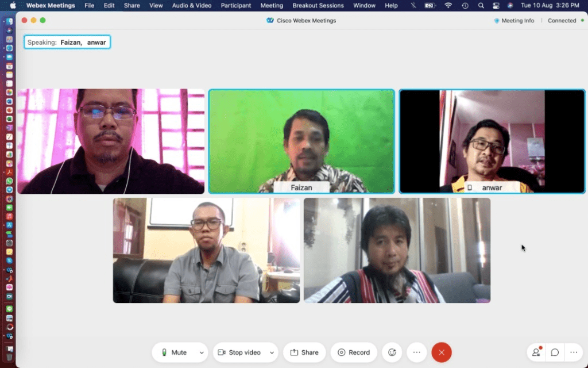Open the Chat panel icon
588x368 pixels.
pos(555,352)
